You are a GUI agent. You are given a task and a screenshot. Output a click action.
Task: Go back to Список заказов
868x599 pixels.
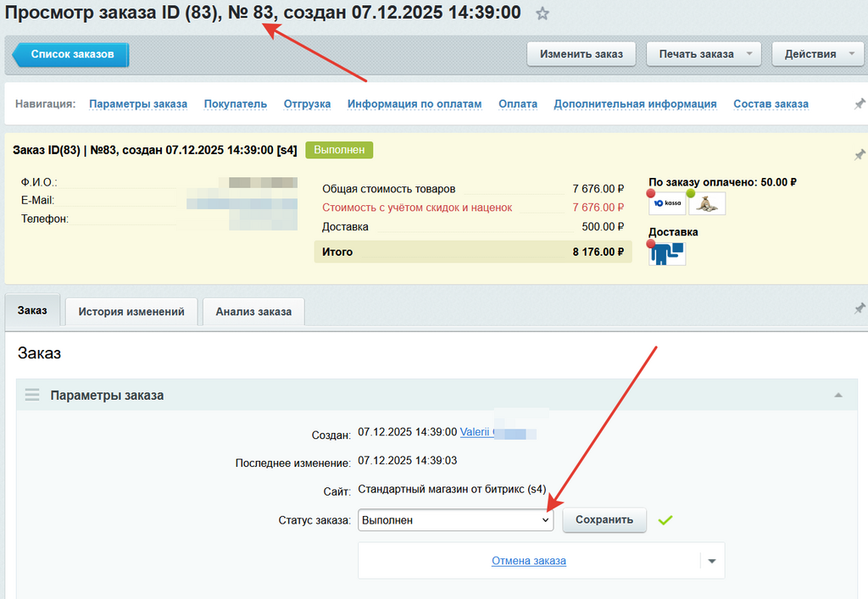(x=71, y=54)
